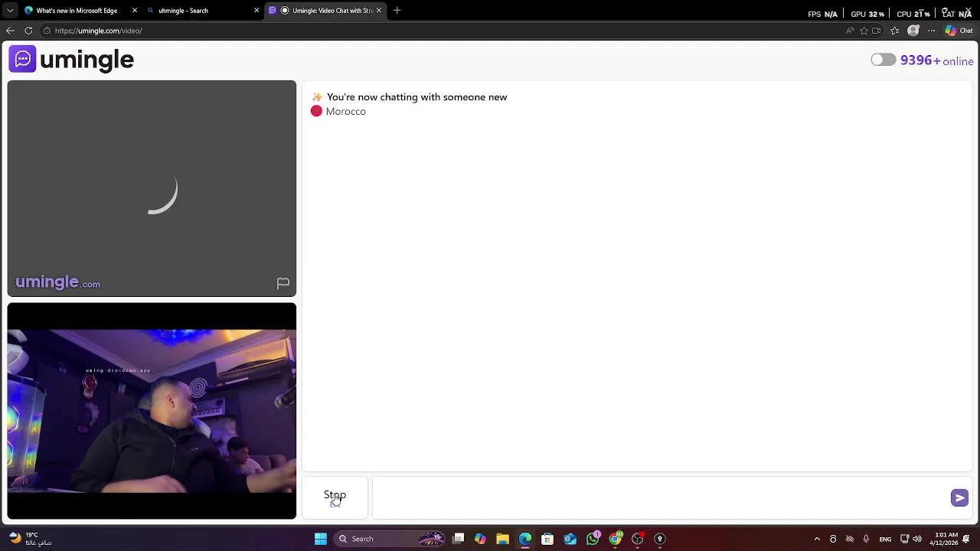The image size is (980, 551).
Task: Open the volume speaker control
Action: tap(917, 539)
